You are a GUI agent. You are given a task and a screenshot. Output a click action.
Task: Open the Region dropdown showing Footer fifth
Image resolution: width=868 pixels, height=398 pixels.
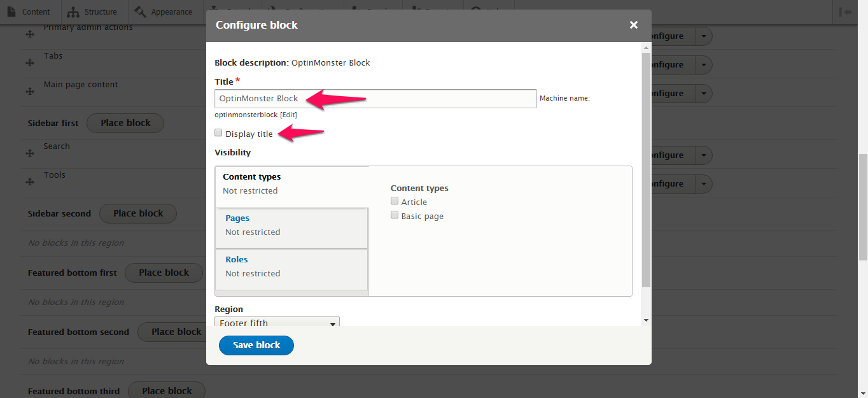(277, 322)
